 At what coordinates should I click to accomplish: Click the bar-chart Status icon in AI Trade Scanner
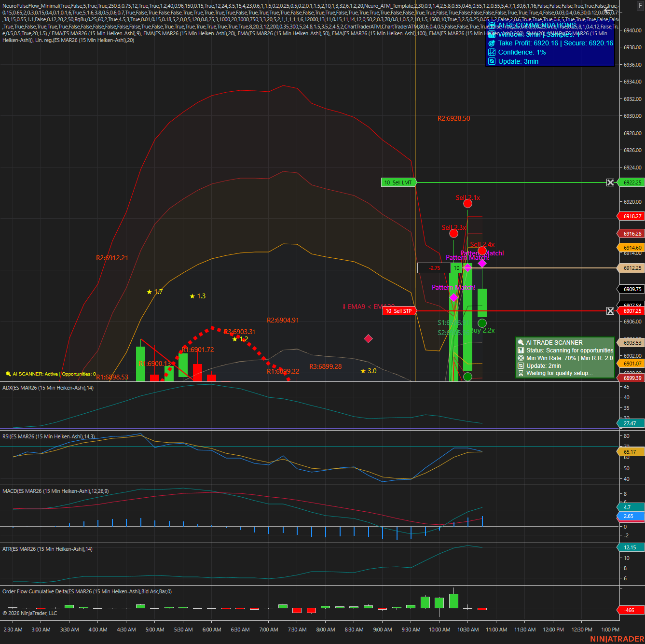point(521,350)
